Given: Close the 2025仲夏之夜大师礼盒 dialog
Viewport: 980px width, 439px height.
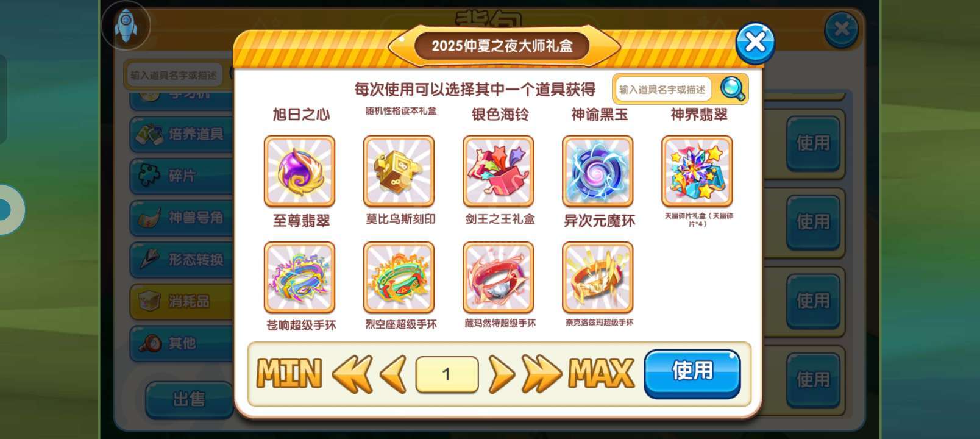Looking at the screenshot, I should click(x=755, y=43).
